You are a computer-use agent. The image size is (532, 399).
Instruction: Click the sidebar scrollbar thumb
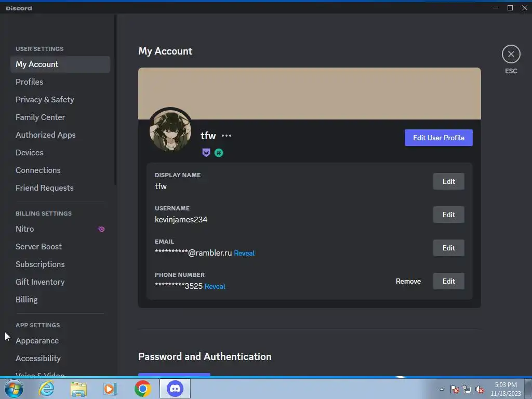[115, 100]
